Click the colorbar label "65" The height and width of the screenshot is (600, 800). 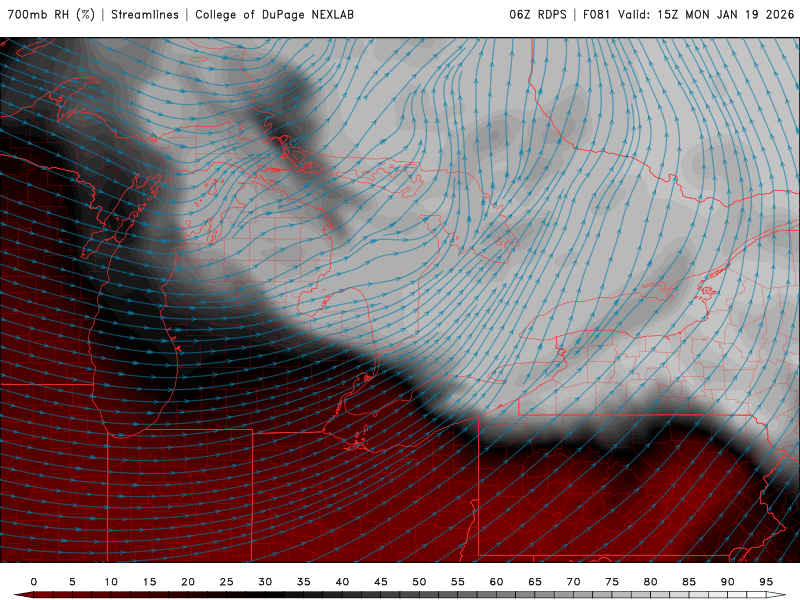click(535, 582)
